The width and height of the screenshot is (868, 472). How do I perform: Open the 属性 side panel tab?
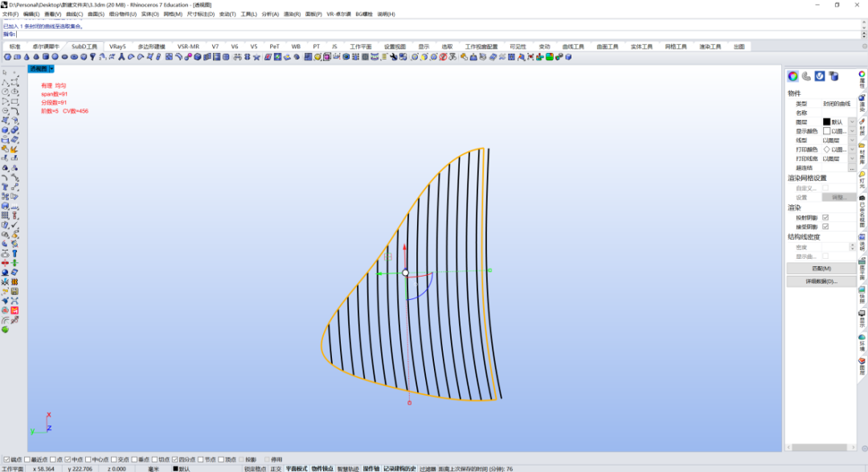[x=862, y=80]
